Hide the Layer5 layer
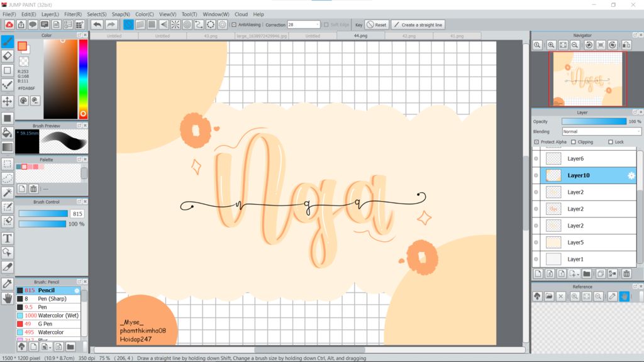 pyautogui.click(x=536, y=242)
